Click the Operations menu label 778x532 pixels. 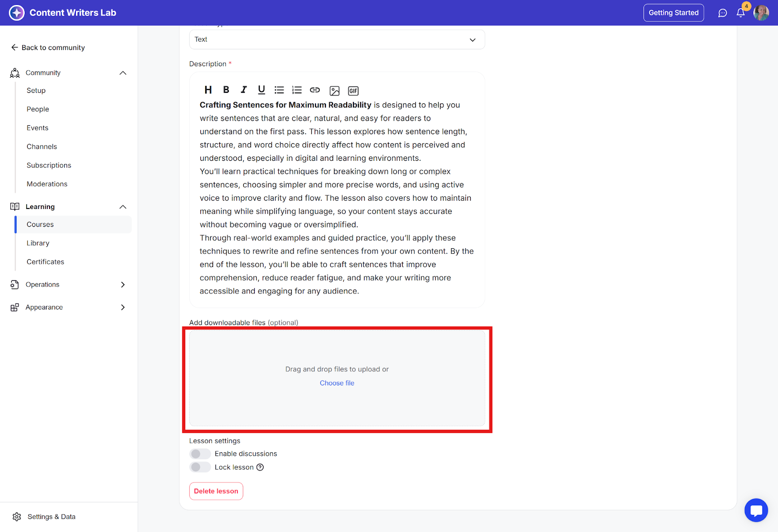click(x=42, y=285)
